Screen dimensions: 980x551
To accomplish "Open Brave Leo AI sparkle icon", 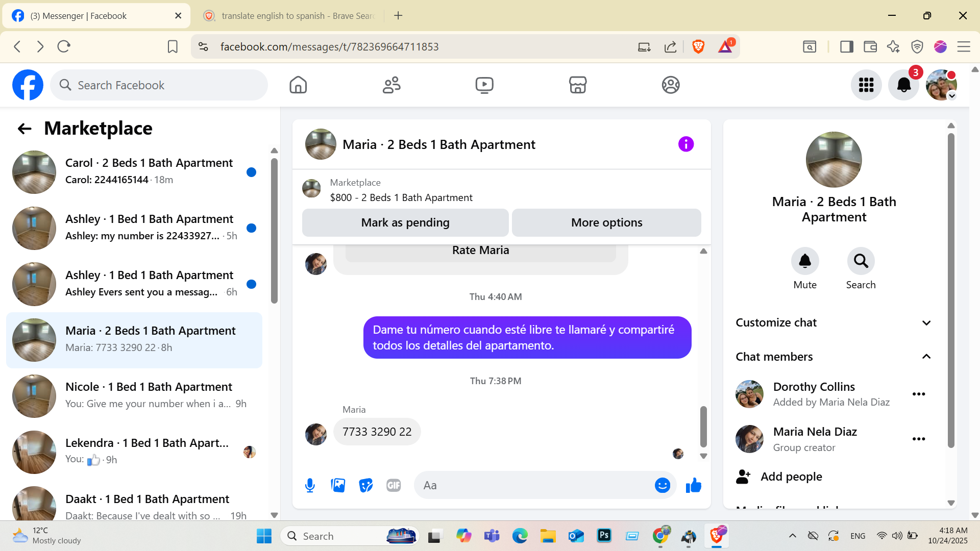I will pyautogui.click(x=893, y=47).
